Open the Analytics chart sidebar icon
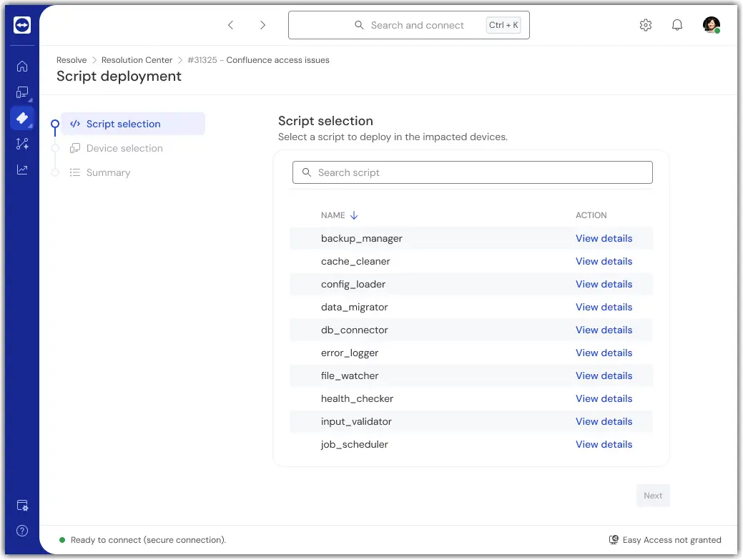The height and width of the screenshot is (560, 743). pyautogui.click(x=22, y=170)
